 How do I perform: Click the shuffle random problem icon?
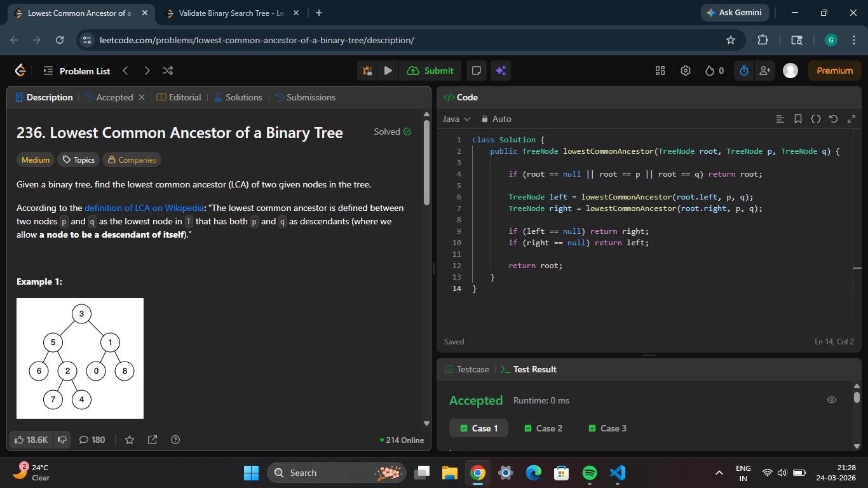[x=168, y=71]
